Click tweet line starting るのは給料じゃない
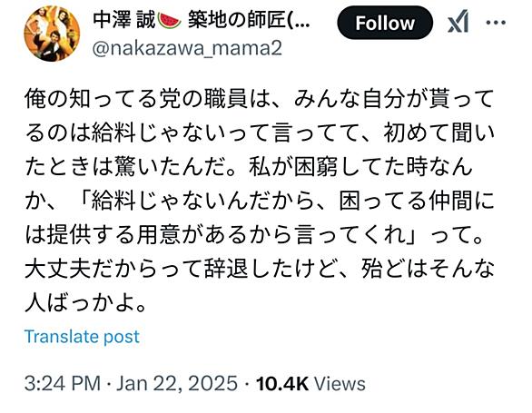Screen dimensions: 532x413 (x=260, y=133)
